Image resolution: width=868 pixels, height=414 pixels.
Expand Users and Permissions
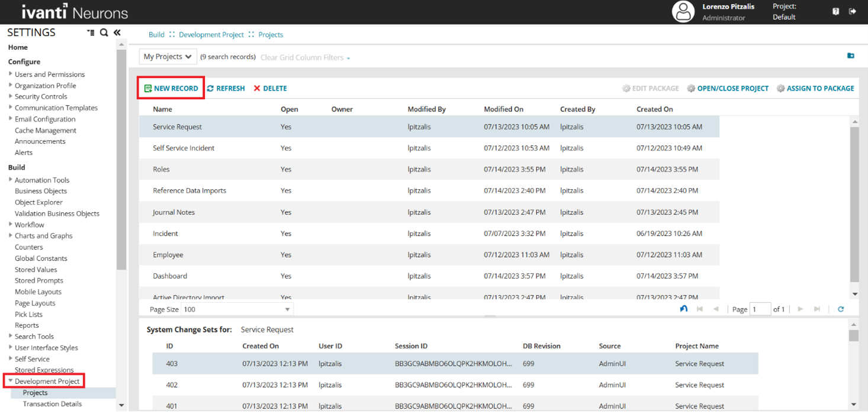click(11, 74)
